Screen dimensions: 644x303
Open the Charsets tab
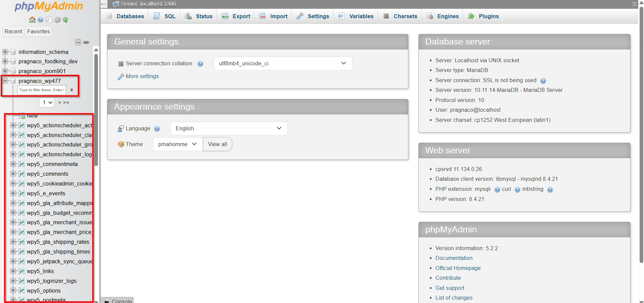pyautogui.click(x=400, y=16)
